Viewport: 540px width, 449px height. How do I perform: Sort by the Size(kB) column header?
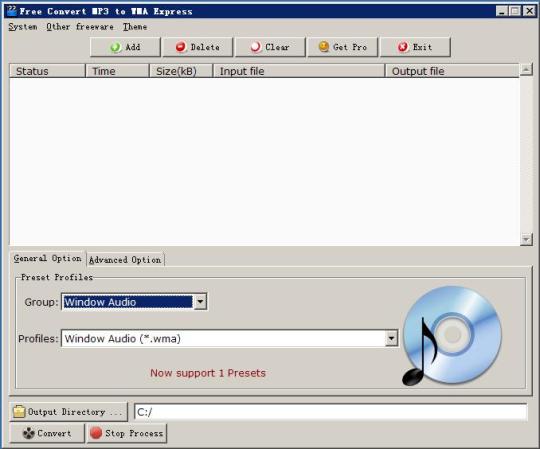tap(181, 71)
